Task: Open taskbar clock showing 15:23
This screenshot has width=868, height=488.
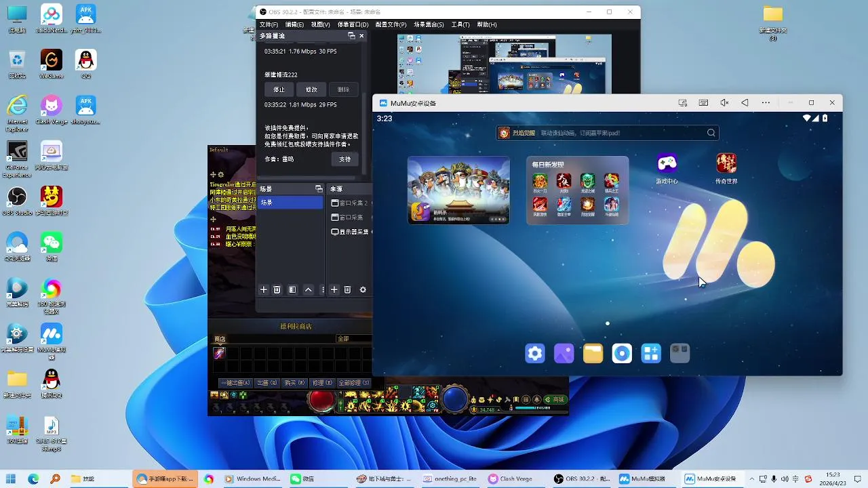Action: 833,479
